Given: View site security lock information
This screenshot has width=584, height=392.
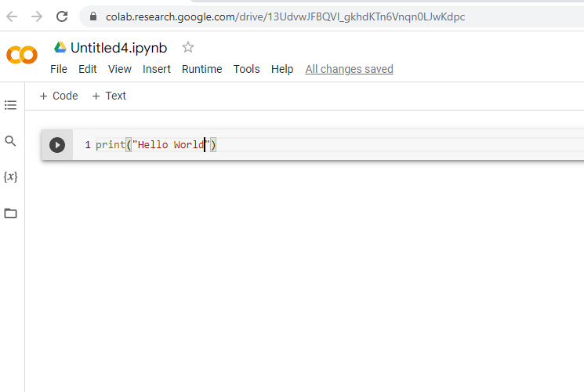Looking at the screenshot, I should (93, 16).
